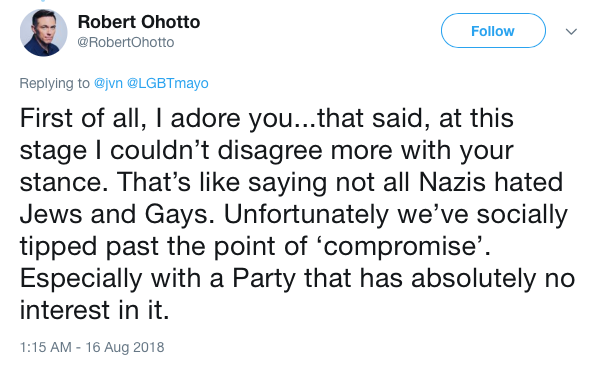
Task: Click the line starting 'Especially with a Party'
Action: coord(297,279)
